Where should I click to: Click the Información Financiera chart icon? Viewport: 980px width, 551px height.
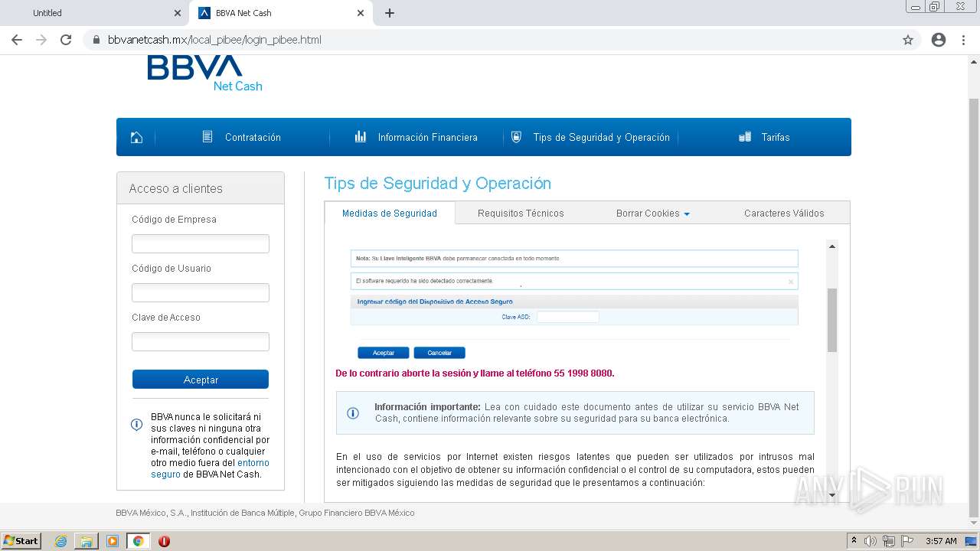(x=360, y=137)
